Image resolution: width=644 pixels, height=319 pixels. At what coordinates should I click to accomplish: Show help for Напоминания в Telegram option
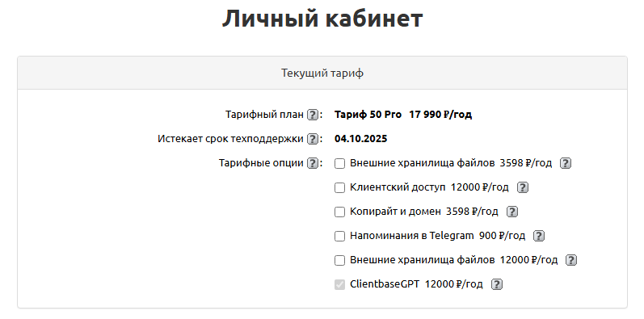[x=538, y=236]
